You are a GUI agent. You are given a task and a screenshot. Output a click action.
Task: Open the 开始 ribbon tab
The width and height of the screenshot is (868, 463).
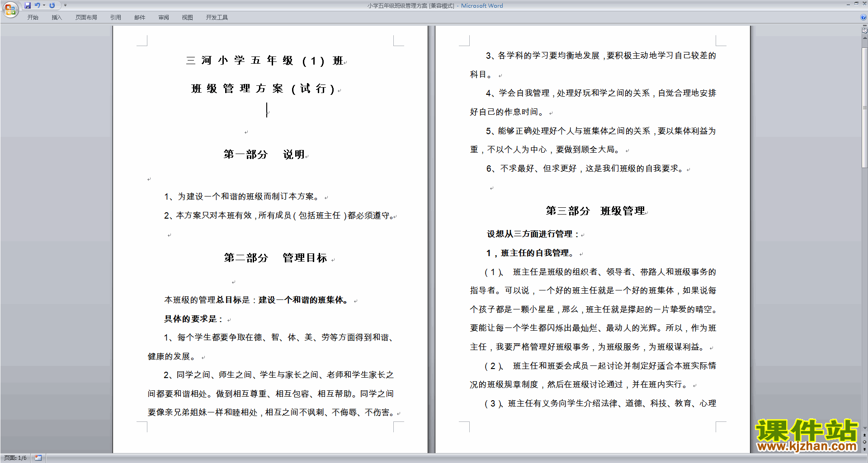33,18
